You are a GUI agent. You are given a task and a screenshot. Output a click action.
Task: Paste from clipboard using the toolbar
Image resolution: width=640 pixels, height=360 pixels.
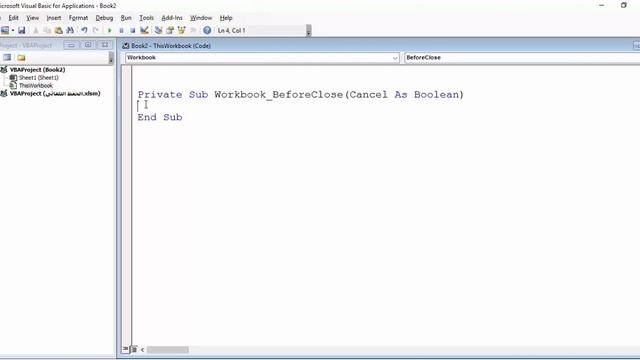point(59,30)
